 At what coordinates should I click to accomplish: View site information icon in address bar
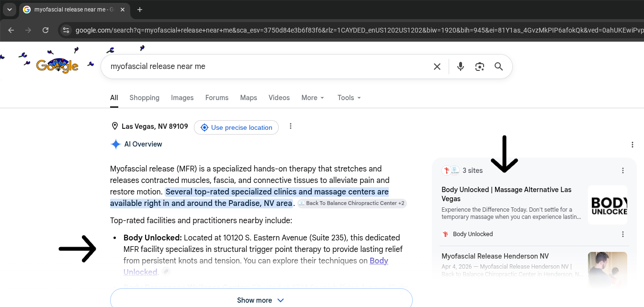tap(66, 30)
